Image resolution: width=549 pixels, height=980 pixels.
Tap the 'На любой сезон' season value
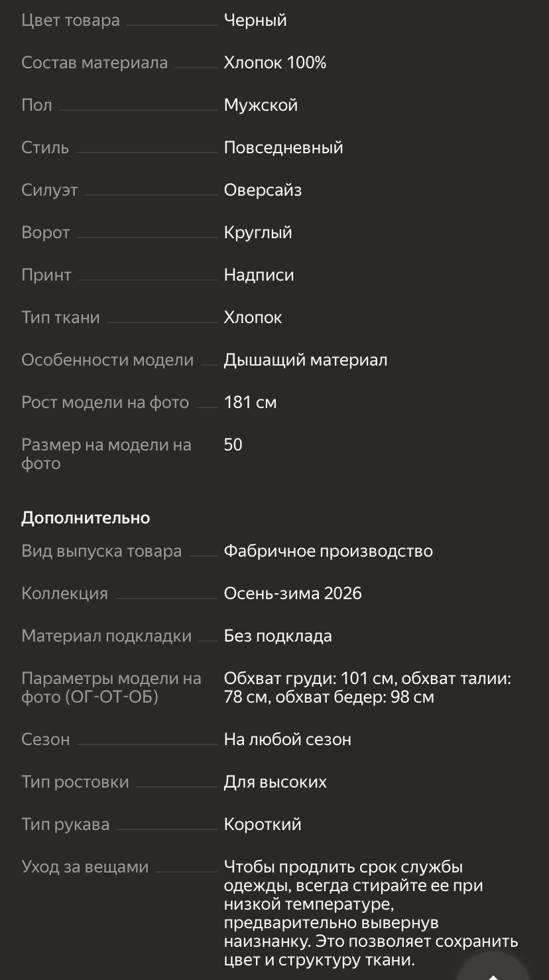[288, 739]
